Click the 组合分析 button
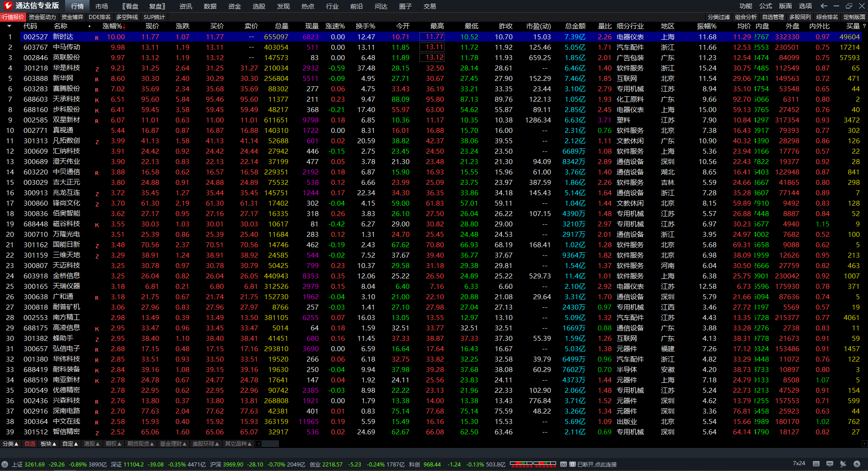Viewport: 868px width, 471px height. pos(746,17)
